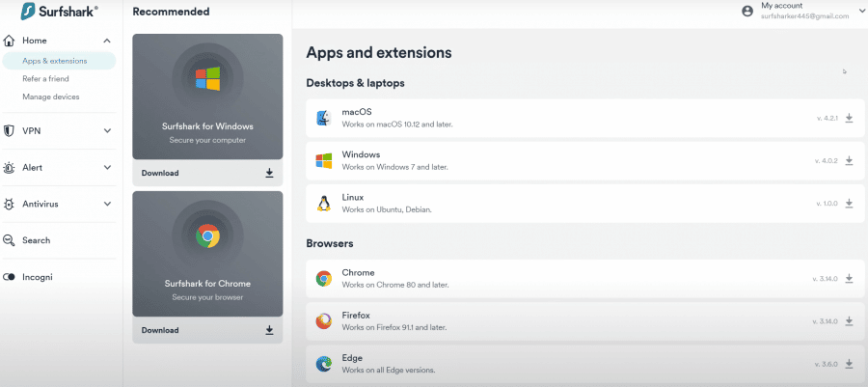Download Edge extension v. 3.6.0 arrow
The width and height of the screenshot is (868, 387).
click(849, 364)
